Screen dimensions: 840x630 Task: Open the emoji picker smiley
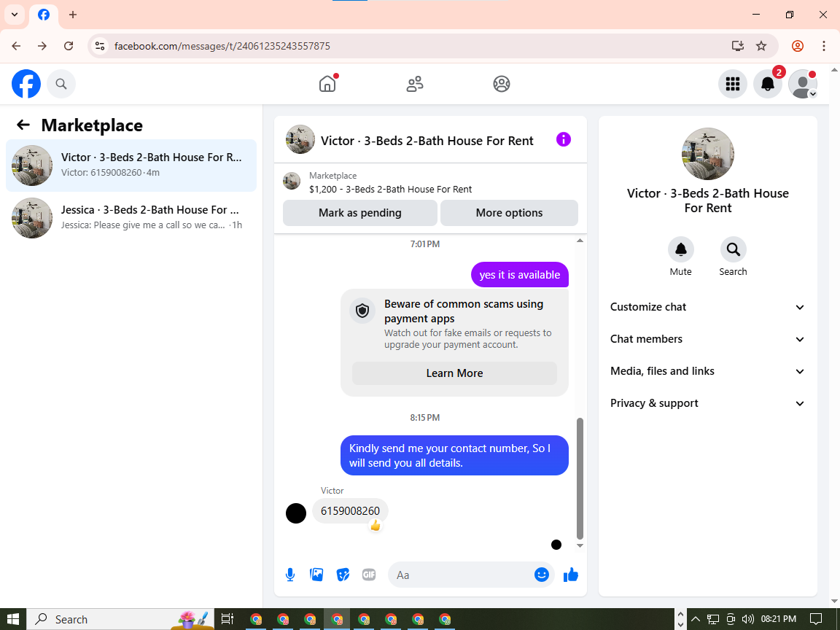542,575
